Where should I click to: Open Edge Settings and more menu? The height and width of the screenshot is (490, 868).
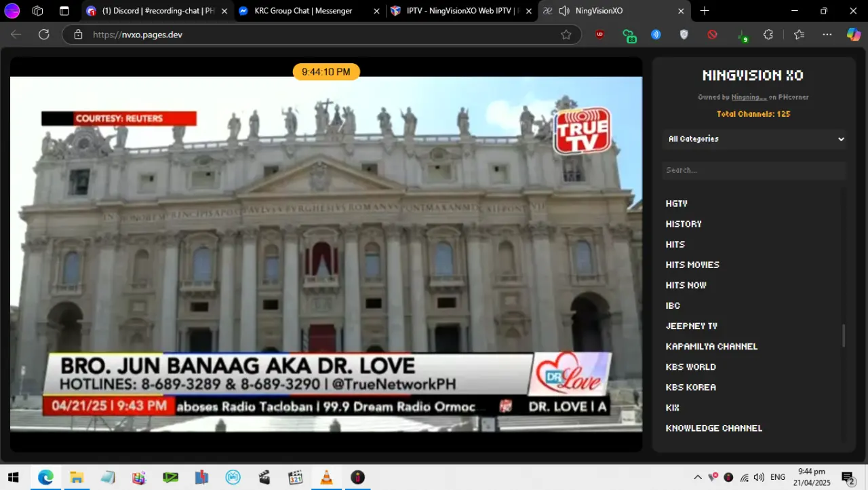[827, 35]
